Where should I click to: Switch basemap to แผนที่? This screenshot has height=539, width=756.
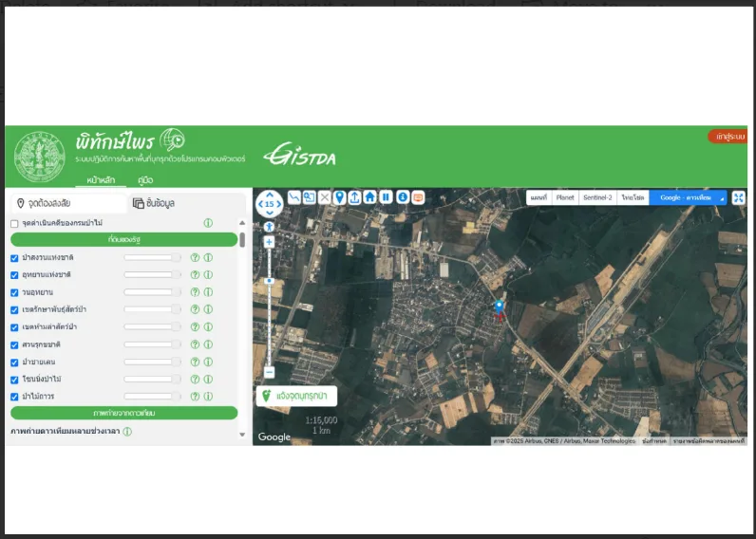[x=539, y=197]
